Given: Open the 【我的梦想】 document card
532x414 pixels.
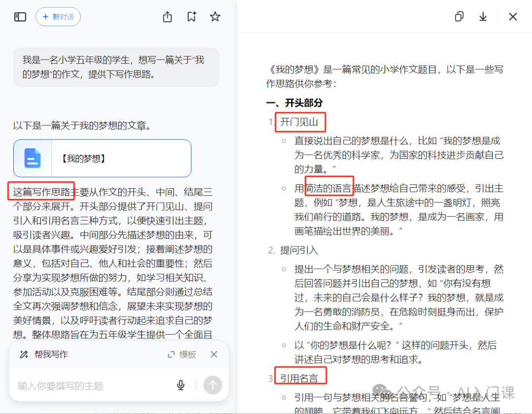Looking at the screenshot, I should (102, 158).
